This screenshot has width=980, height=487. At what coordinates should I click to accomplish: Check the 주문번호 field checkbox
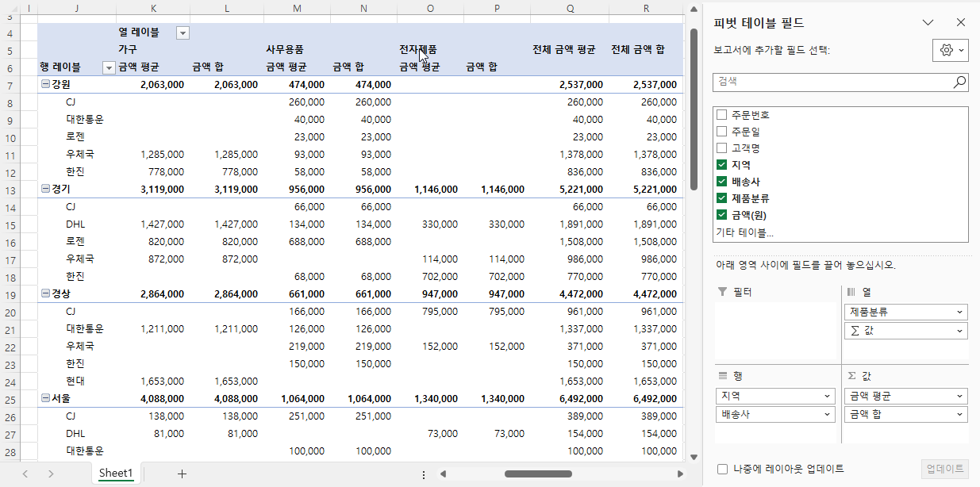coord(722,115)
